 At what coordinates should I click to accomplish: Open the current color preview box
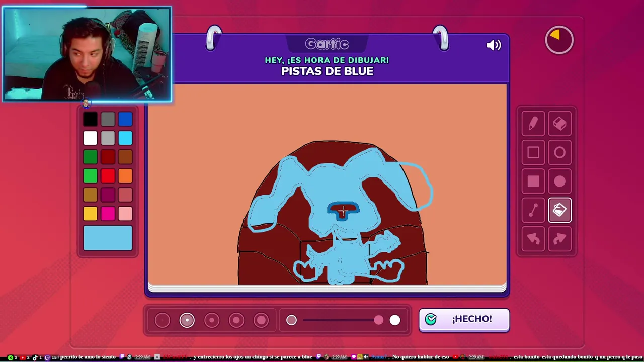pos(108,238)
